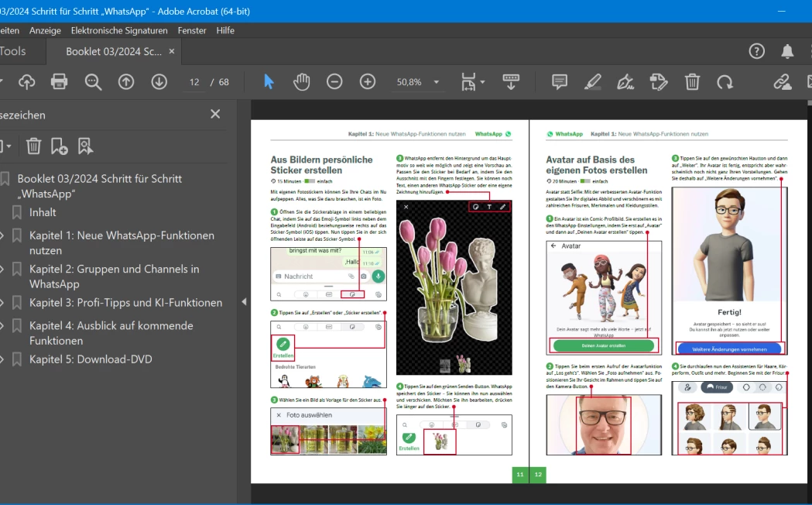The width and height of the screenshot is (812, 505).
Task: Select the Hand pan tool
Action: point(301,81)
